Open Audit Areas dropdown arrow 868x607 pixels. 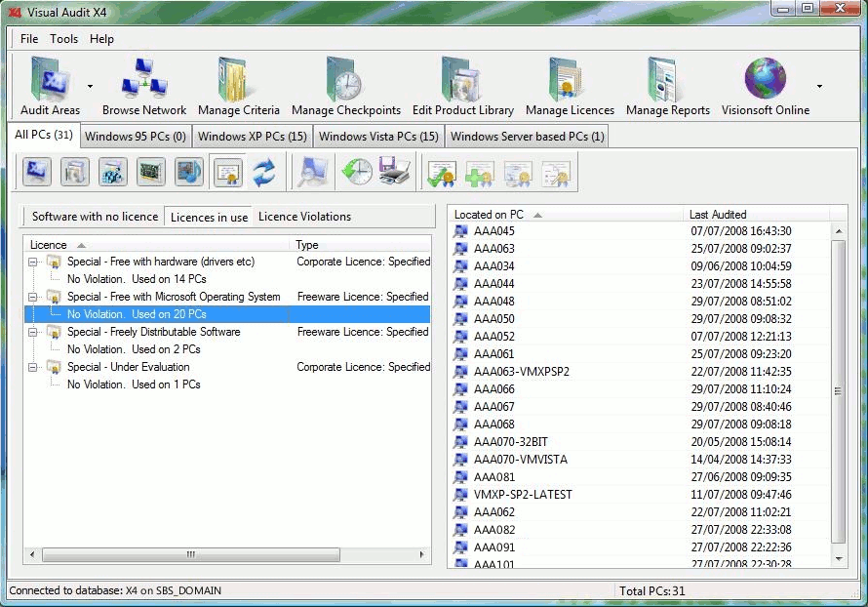90,87
